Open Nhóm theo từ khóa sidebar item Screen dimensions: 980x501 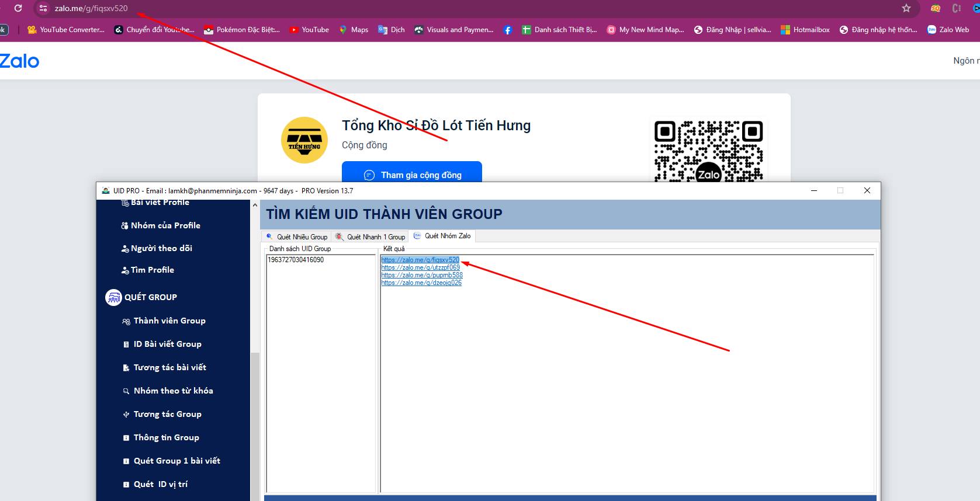point(168,391)
